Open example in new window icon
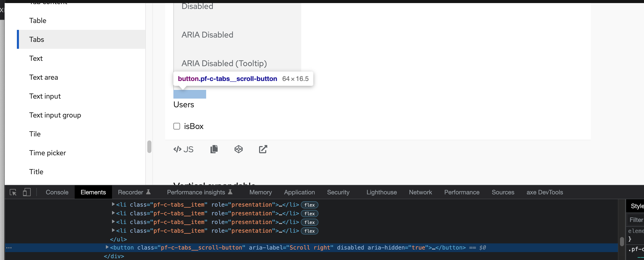The height and width of the screenshot is (260, 644). coord(263,149)
